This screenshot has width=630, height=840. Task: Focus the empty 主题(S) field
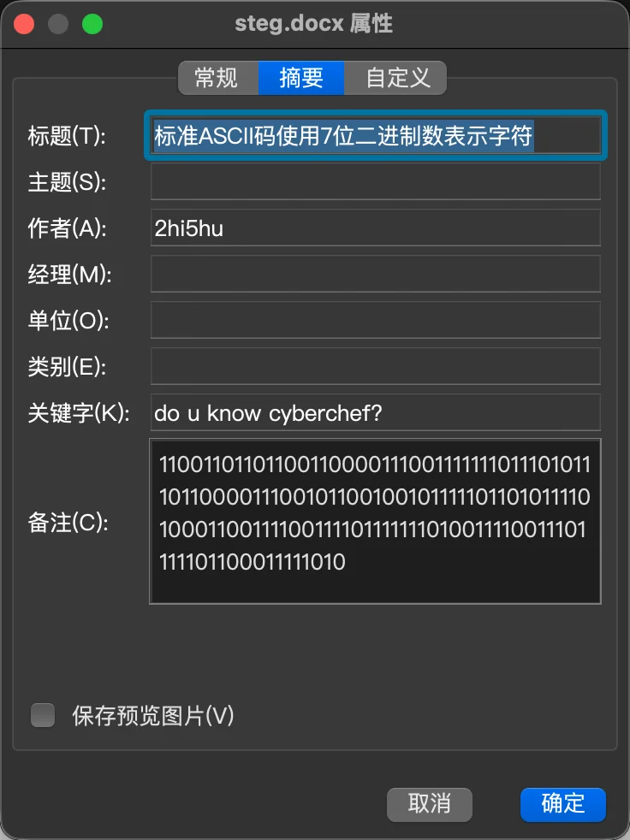[x=375, y=181]
